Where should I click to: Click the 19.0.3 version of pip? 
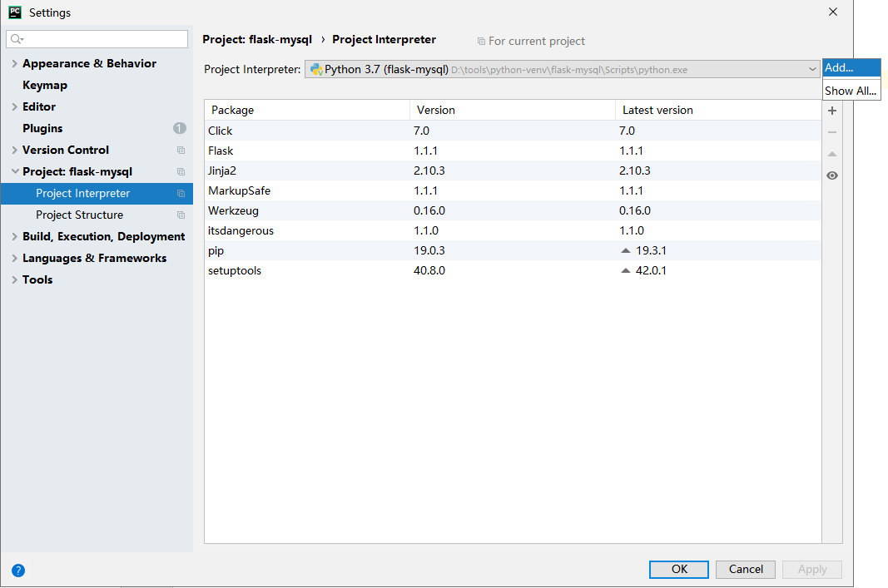[429, 250]
